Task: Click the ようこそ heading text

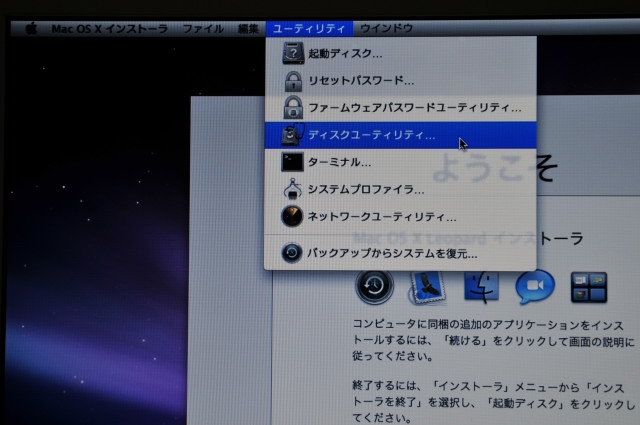Action: 495,167
